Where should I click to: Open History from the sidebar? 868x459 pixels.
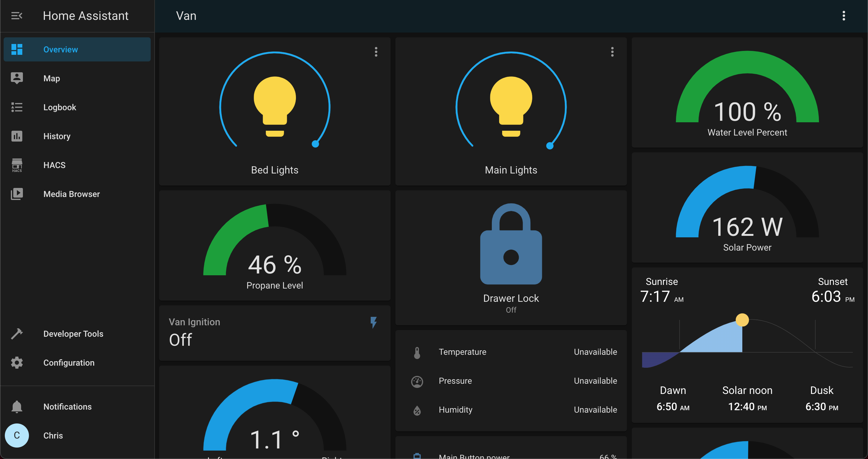(x=57, y=136)
